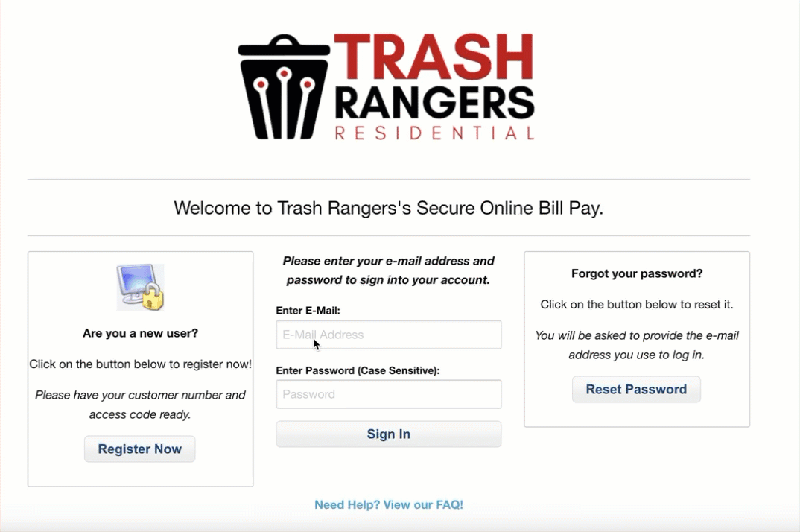Viewport: 800px width, 532px height.
Task: Click the Welcome to Trash Rangers heading
Action: coord(389,209)
